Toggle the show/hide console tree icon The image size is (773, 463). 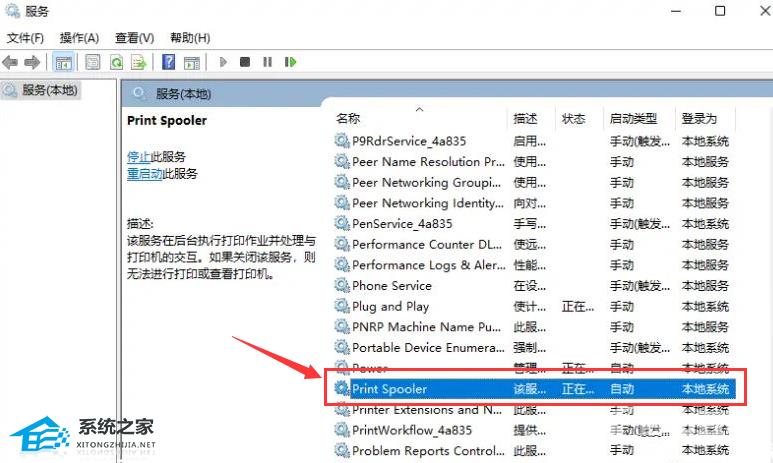(x=63, y=62)
